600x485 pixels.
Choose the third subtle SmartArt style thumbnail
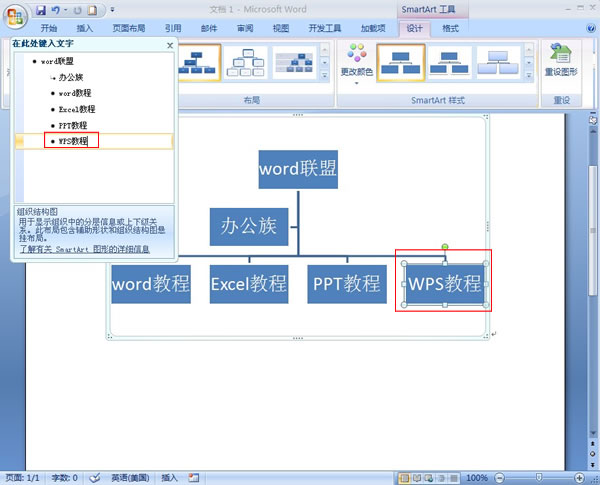coord(498,62)
